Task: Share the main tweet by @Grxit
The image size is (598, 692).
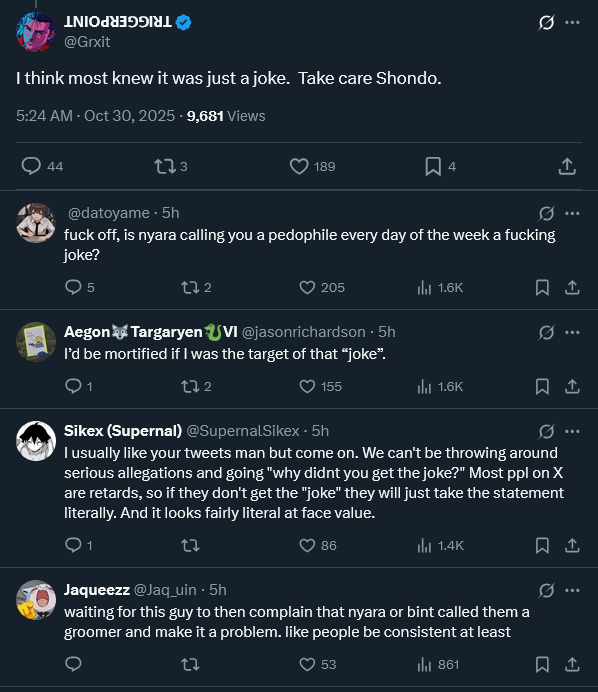Action: (567, 166)
